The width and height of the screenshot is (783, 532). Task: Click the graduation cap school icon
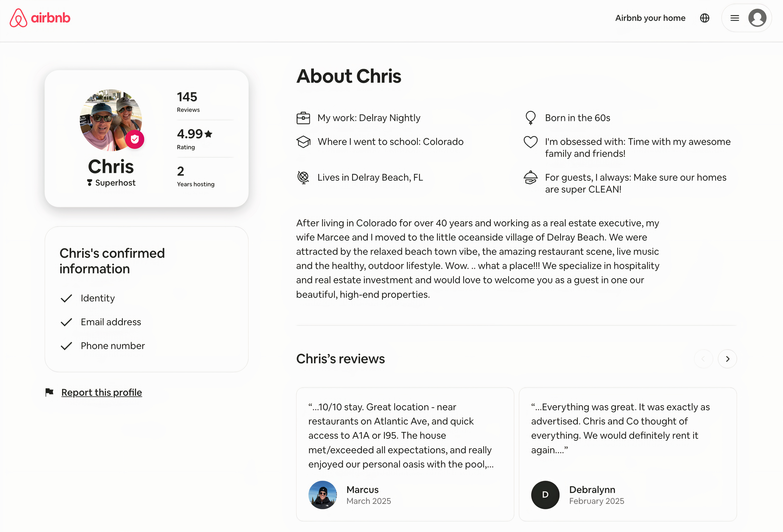303,142
